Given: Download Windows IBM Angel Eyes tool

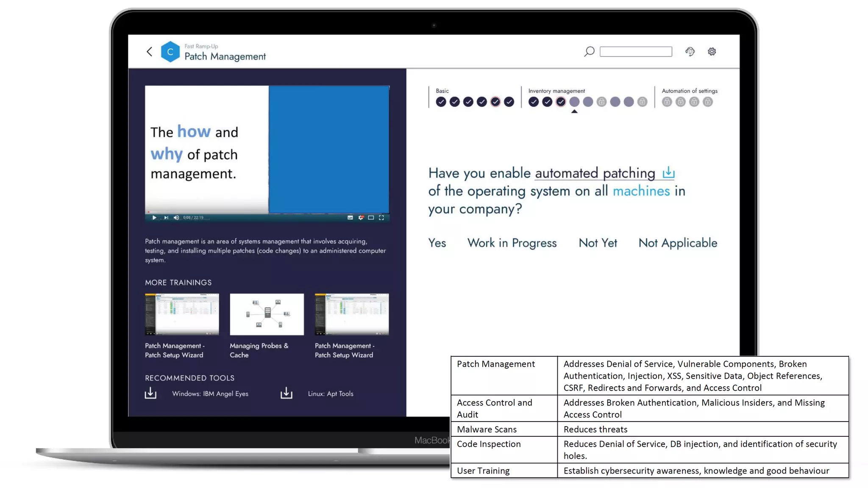Looking at the screenshot, I should [150, 393].
